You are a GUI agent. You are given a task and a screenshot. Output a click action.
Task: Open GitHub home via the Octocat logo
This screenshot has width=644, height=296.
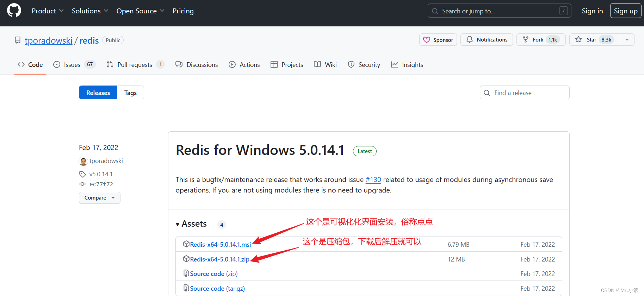coord(14,11)
